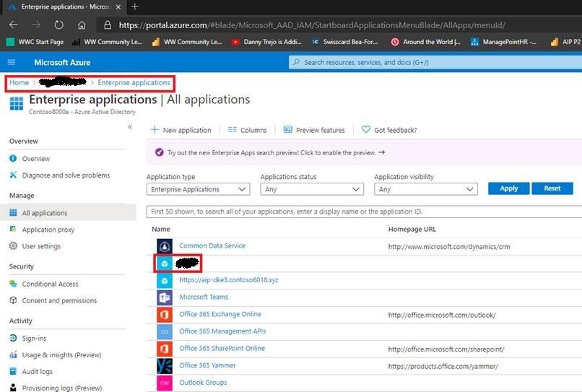Click the lock icon in address bar
Image resolution: width=582 pixels, height=392 pixels.
(x=108, y=25)
